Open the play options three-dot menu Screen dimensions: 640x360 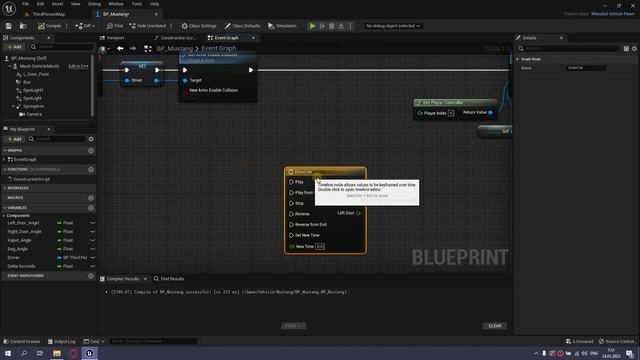coord(350,26)
